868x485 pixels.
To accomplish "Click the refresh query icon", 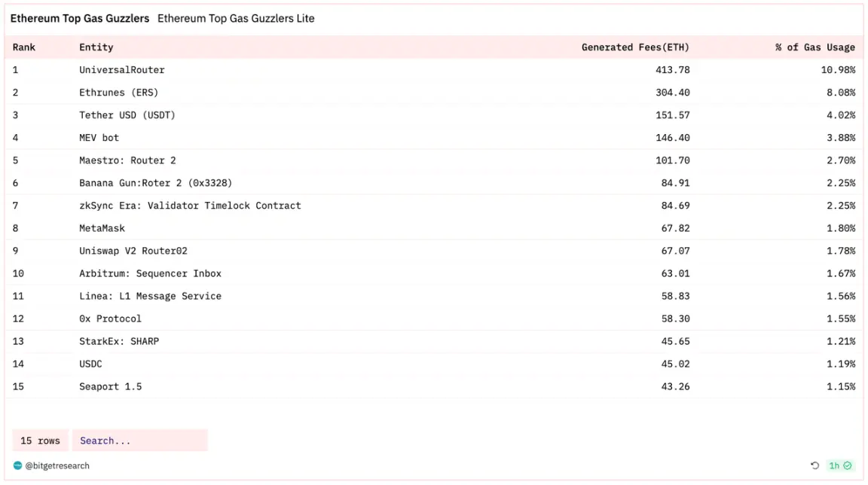I will (815, 465).
